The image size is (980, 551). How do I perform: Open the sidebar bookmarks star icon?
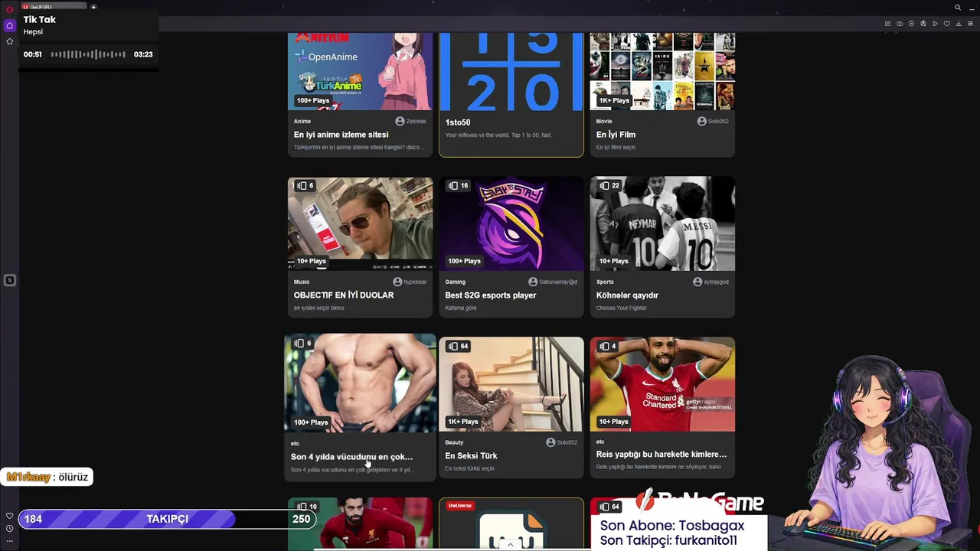pyautogui.click(x=9, y=41)
